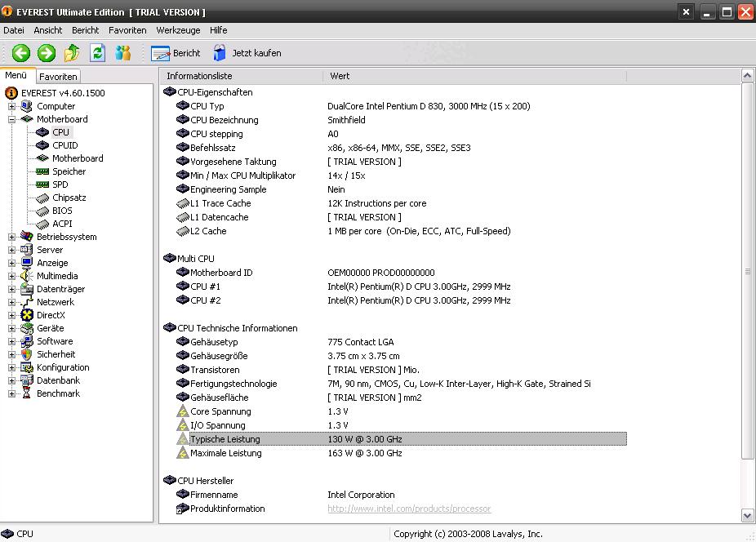Expand the Betriebssystem node

tap(11, 237)
